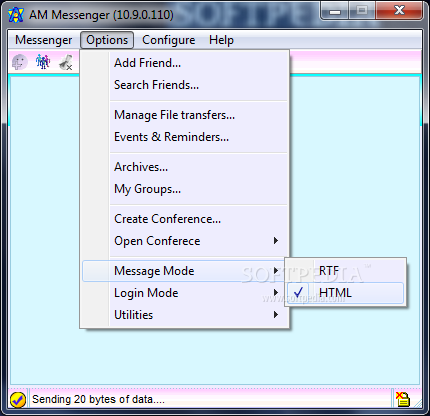
Task: Open the Messenger menu
Action: [44, 40]
